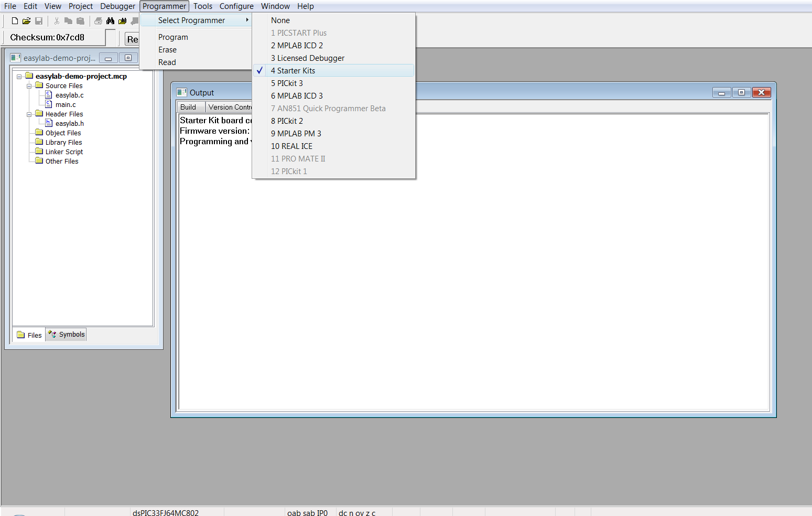The width and height of the screenshot is (812, 516).
Task: Collapse the Header Files folder
Action: click(x=29, y=114)
